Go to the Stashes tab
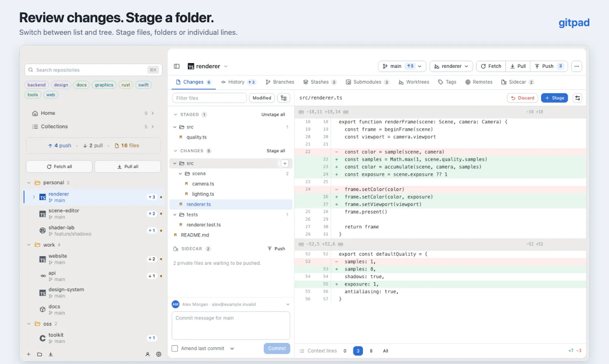This screenshot has height=364, width=609. [320, 82]
